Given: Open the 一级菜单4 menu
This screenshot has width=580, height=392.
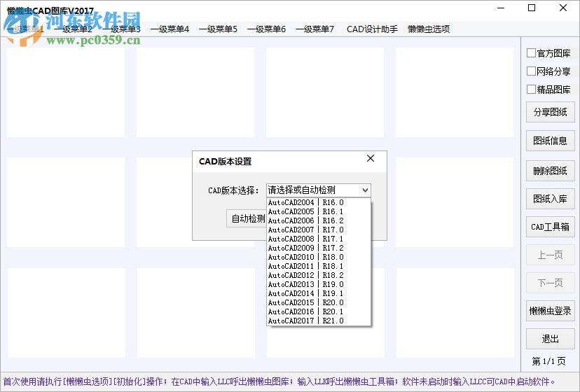Looking at the screenshot, I should 170,29.
